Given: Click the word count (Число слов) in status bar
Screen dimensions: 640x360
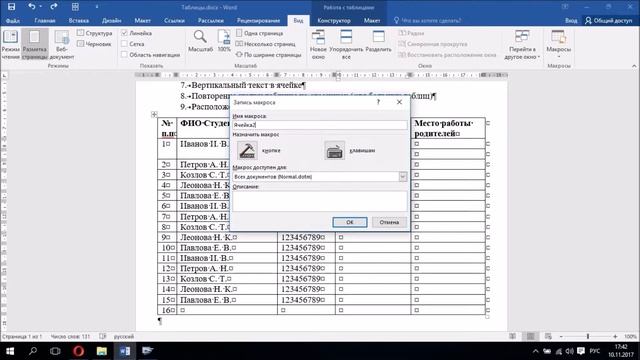Looking at the screenshot, I should (70, 336).
